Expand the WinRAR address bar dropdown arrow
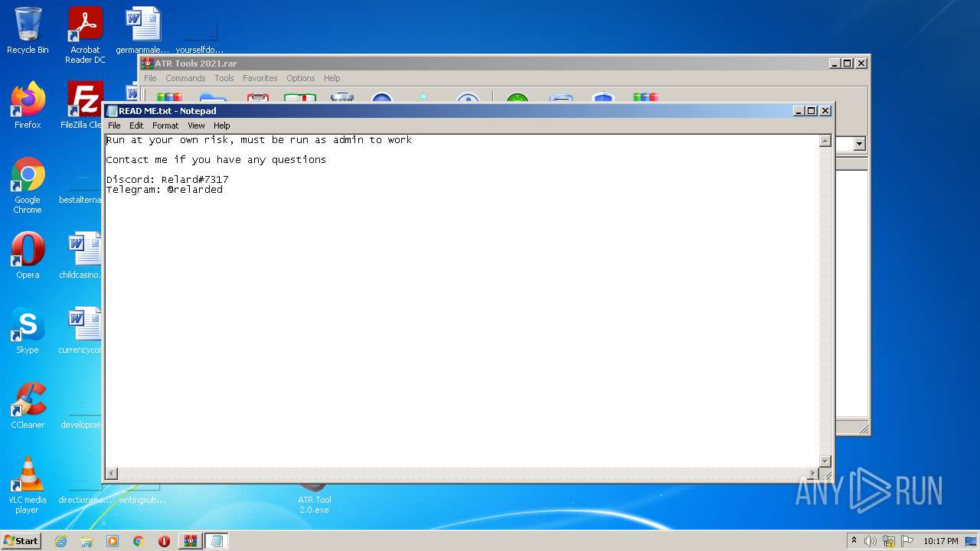Image resolution: width=980 pixels, height=551 pixels. [859, 144]
